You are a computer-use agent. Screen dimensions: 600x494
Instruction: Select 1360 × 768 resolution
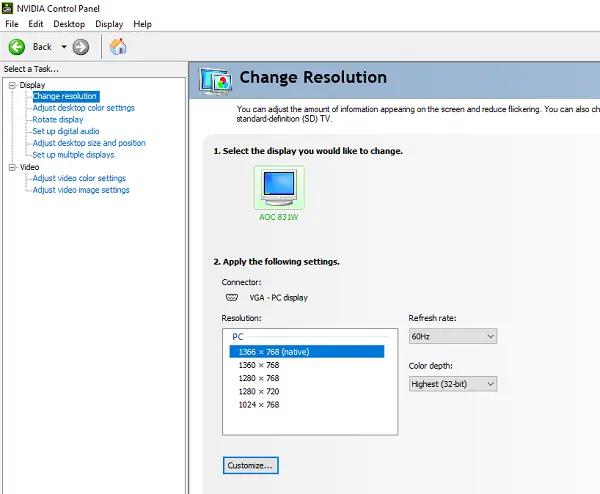pyautogui.click(x=307, y=365)
